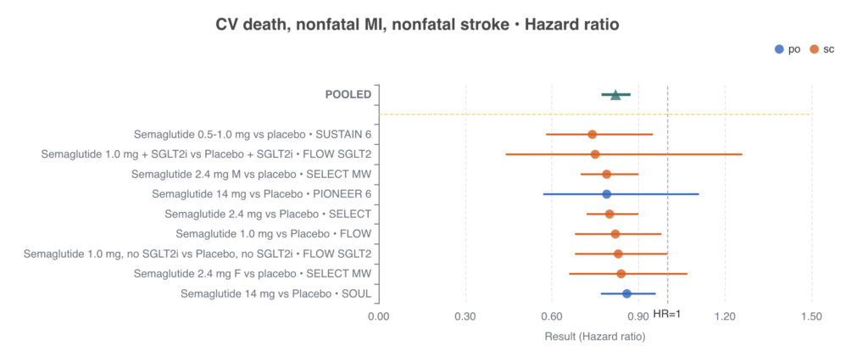The image size is (868, 363).
Task: Click the HR=1 reference line label
Action: tap(667, 314)
